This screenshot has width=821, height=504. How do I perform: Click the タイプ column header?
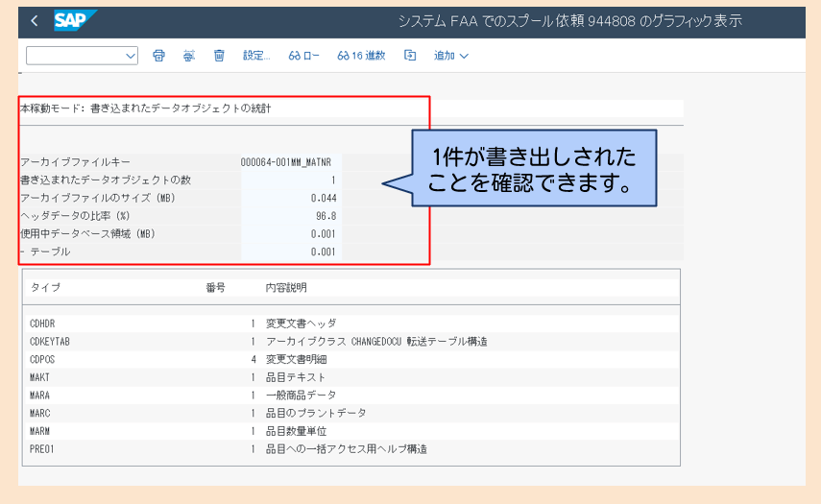45,287
